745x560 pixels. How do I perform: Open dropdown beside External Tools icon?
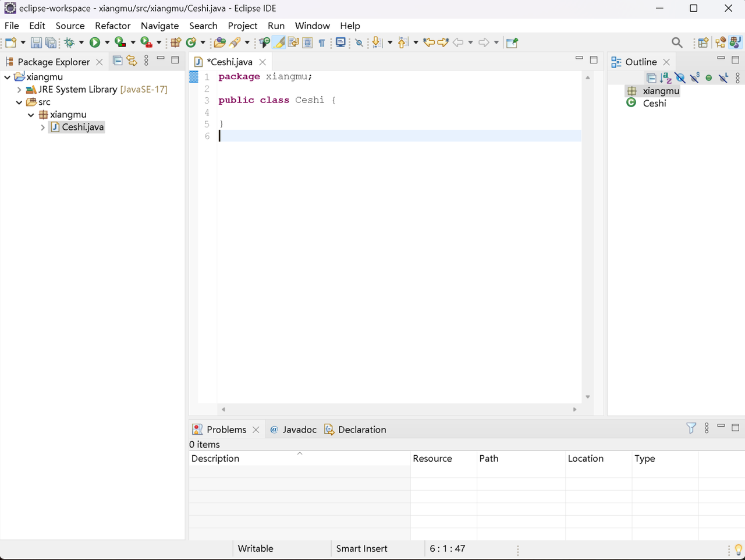pos(159,42)
